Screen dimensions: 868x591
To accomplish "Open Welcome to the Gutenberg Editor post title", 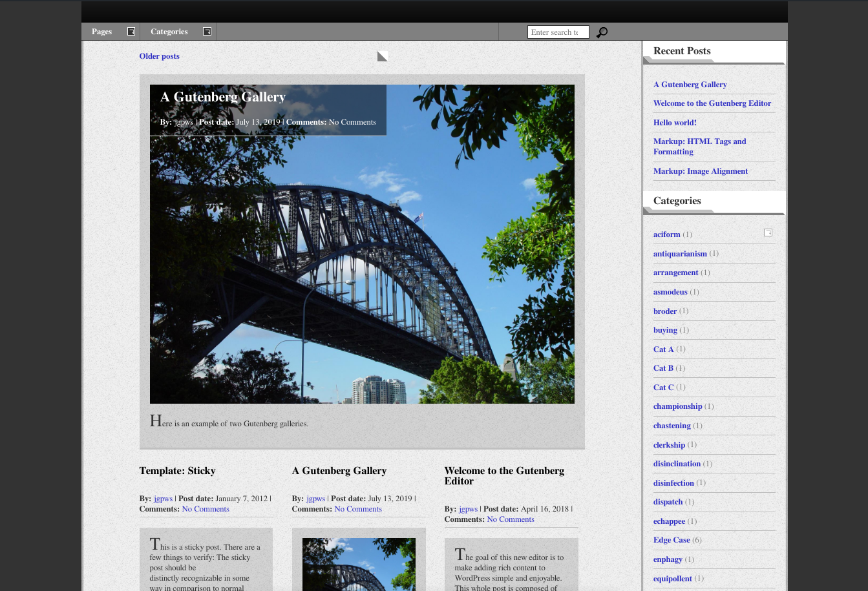I will point(504,476).
